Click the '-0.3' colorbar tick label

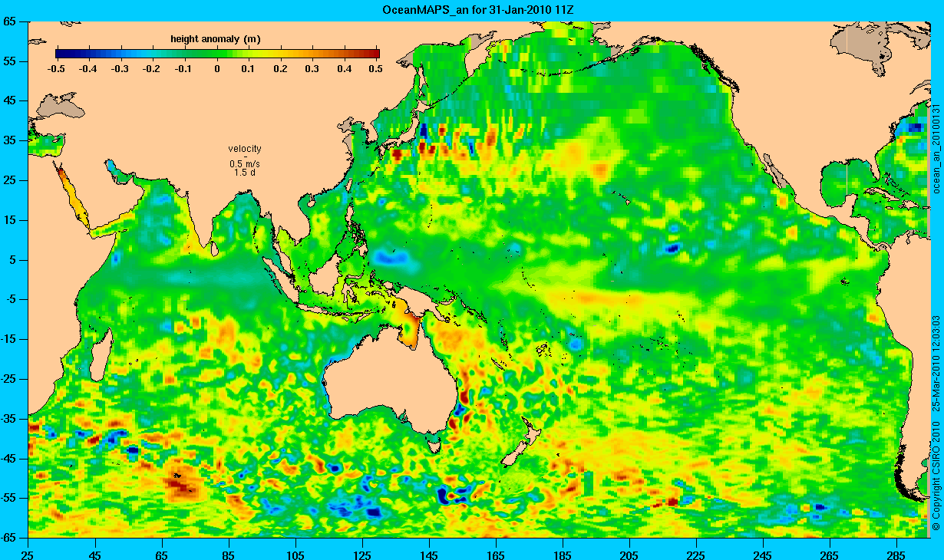click(120, 69)
